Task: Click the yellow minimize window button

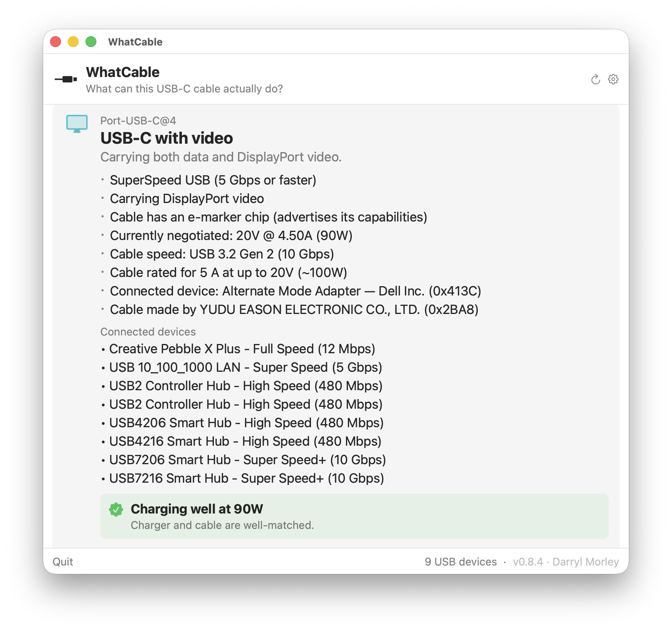Action: pyautogui.click(x=73, y=42)
